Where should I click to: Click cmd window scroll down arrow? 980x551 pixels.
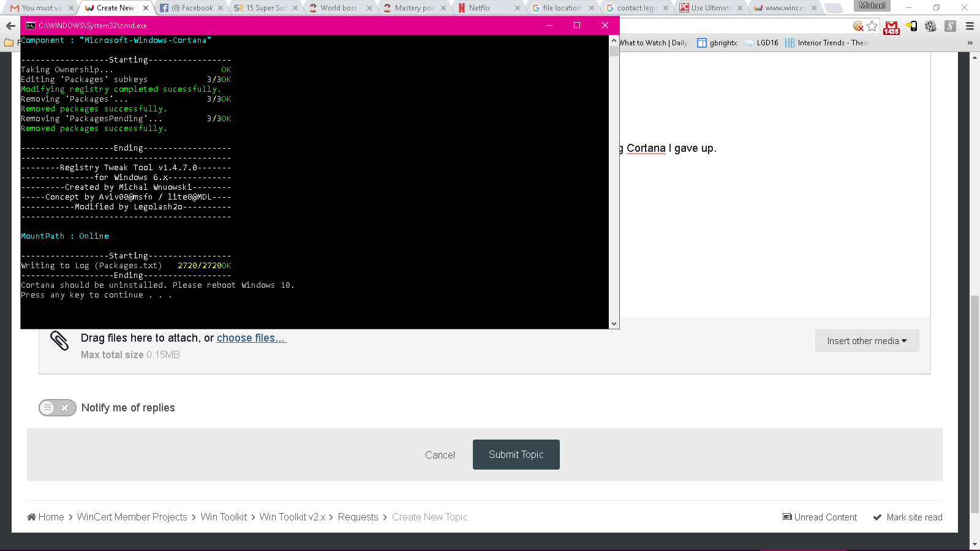pyautogui.click(x=614, y=324)
